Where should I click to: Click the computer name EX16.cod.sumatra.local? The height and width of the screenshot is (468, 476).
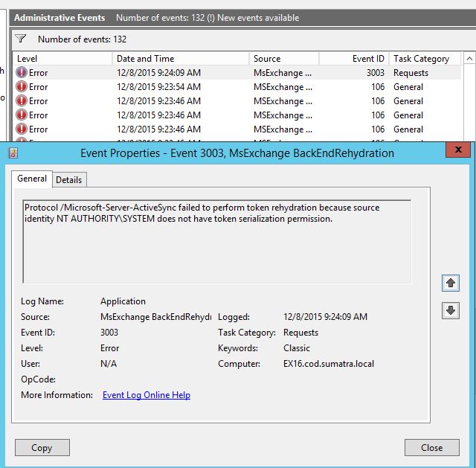(x=329, y=364)
